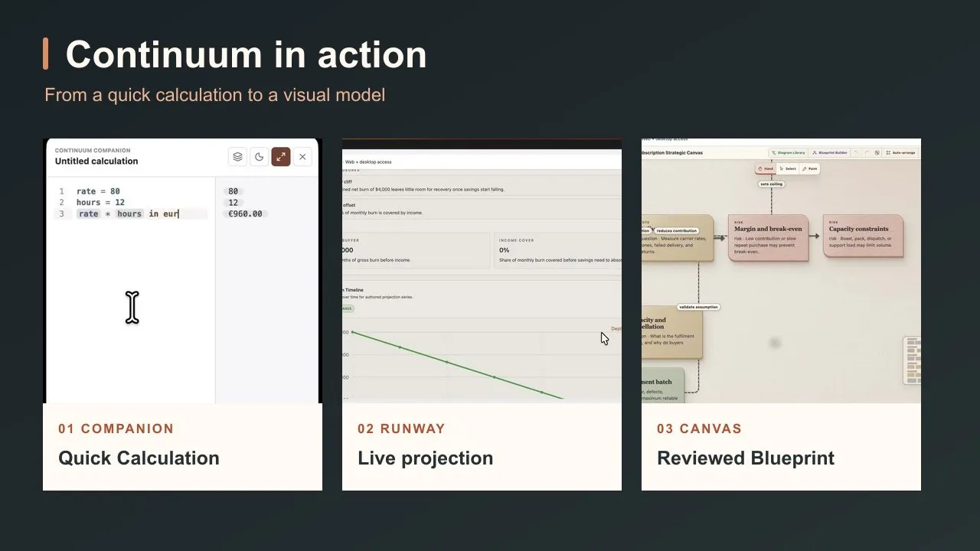The height and width of the screenshot is (551, 980).
Task: Close the Untitled calculation panel
Action: (302, 157)
